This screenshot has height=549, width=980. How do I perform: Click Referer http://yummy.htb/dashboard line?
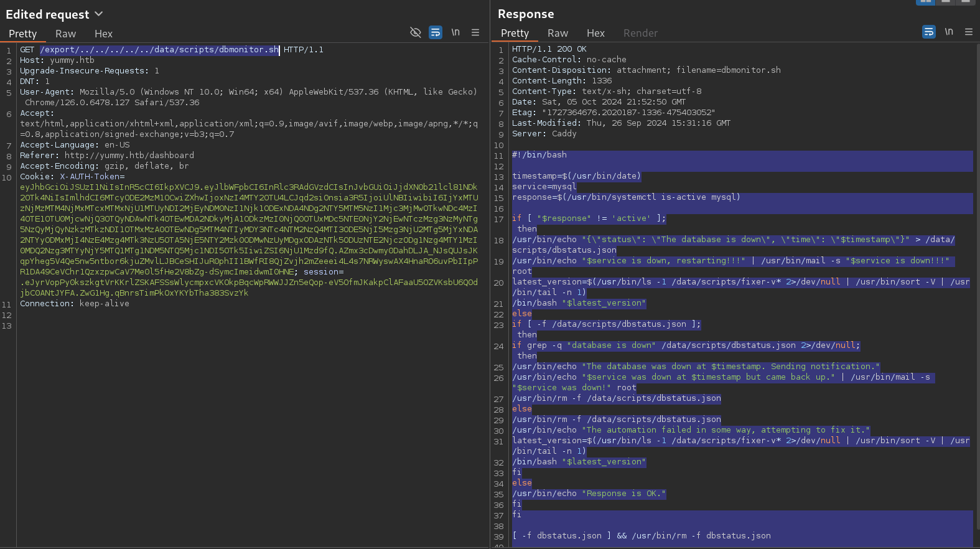coord(107,156)
